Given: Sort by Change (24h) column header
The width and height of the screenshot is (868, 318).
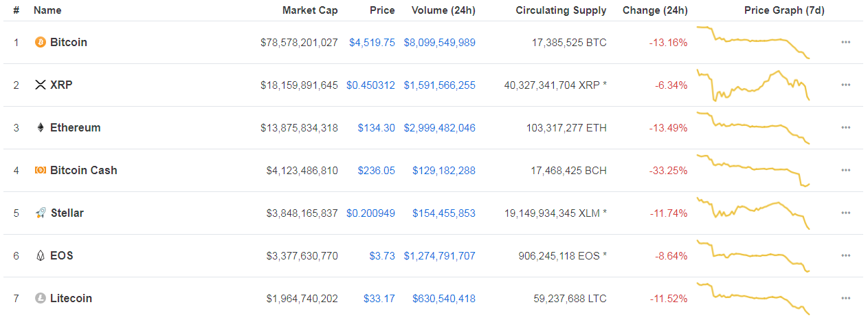Looking at the screenshot, I should [655, 10].
